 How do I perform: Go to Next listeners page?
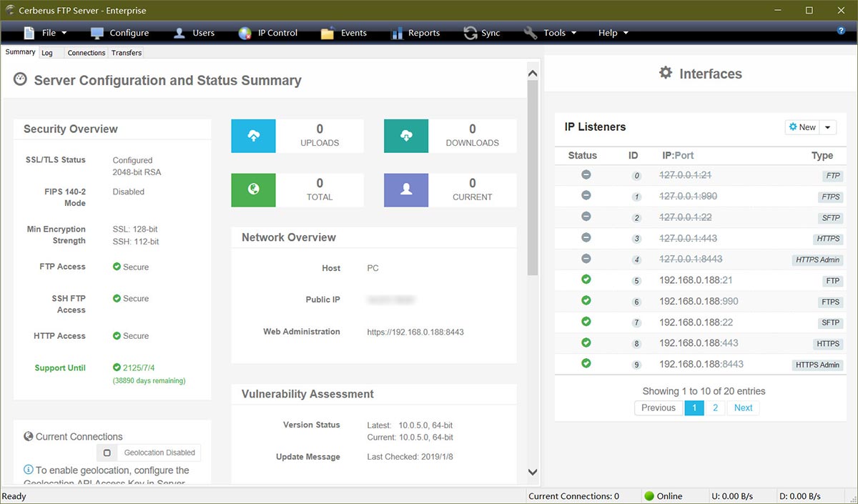coord(743,407)
